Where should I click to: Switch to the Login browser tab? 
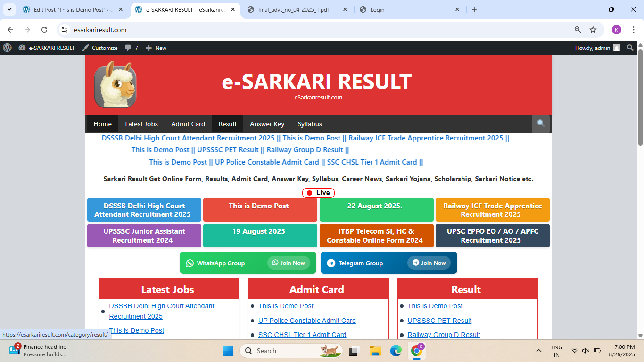point(409,9)
